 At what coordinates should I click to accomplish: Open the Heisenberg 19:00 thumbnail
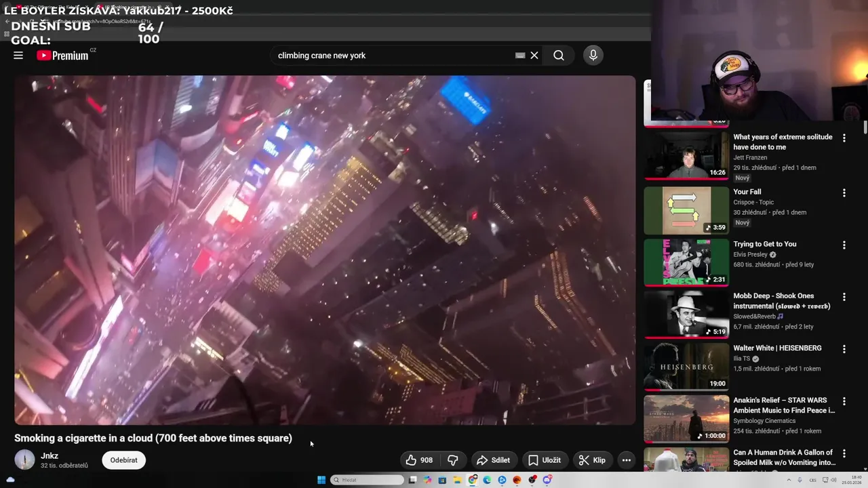(686, 367)
